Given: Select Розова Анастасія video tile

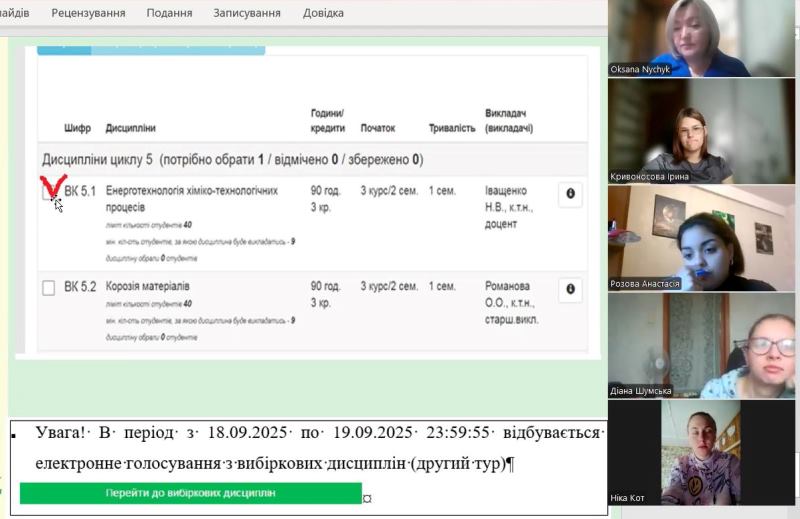Looking at the screenshot, I should pyautogui.click(x=701, y=238).
